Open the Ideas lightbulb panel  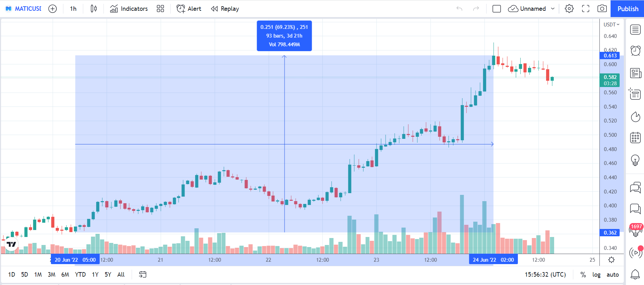tap(635, 160)
